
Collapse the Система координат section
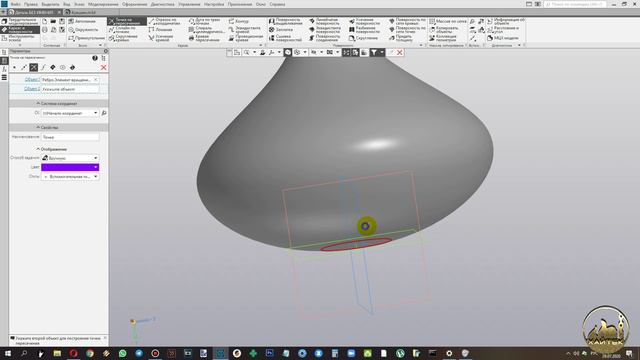[58, 104]
